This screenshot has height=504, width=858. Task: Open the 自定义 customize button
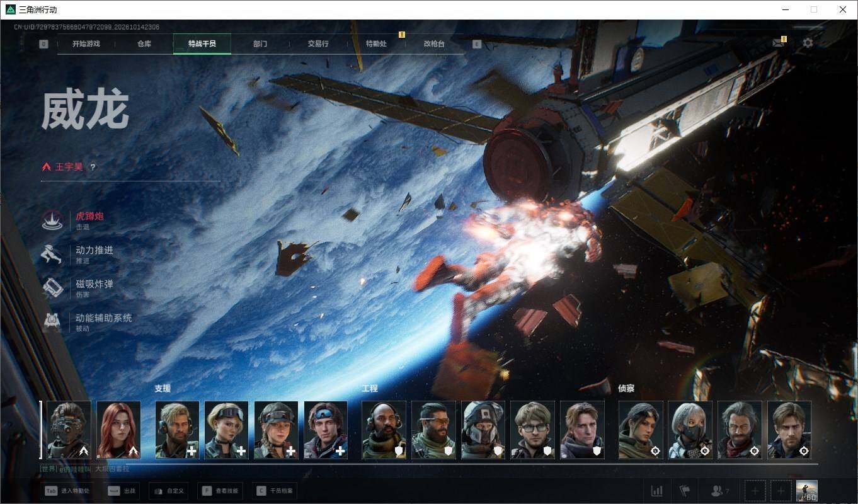tap(169, 491)
